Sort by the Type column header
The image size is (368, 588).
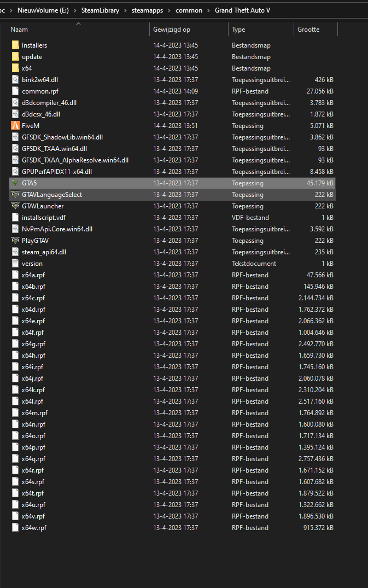pyautogui.click(x=238, y=30)
